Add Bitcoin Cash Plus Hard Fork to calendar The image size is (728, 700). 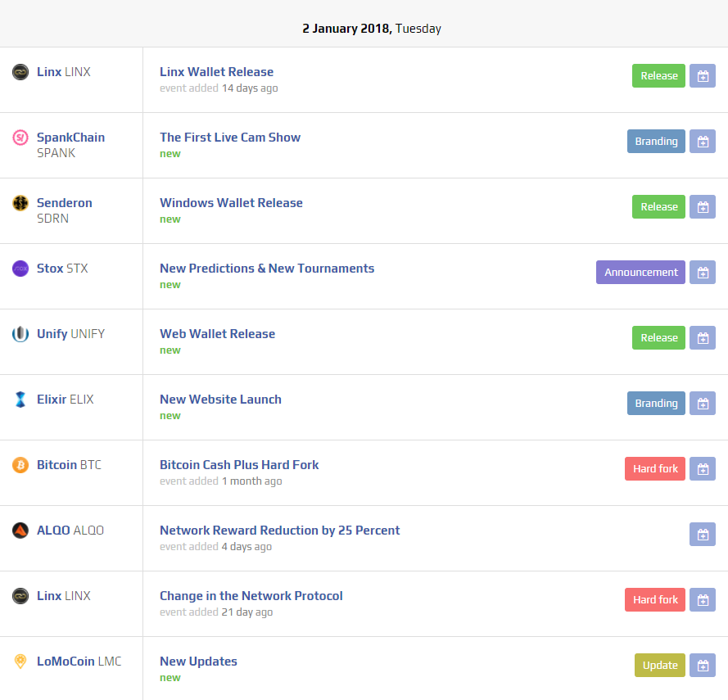pyautogui.click(x=703, y=468)
